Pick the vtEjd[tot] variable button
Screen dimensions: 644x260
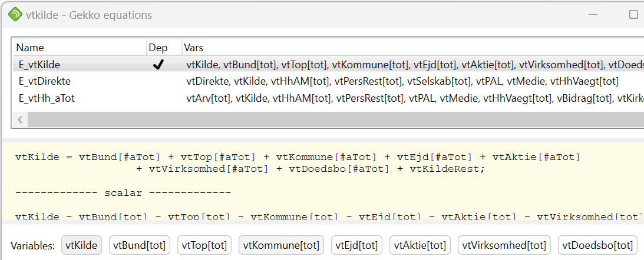pos(352,245)
